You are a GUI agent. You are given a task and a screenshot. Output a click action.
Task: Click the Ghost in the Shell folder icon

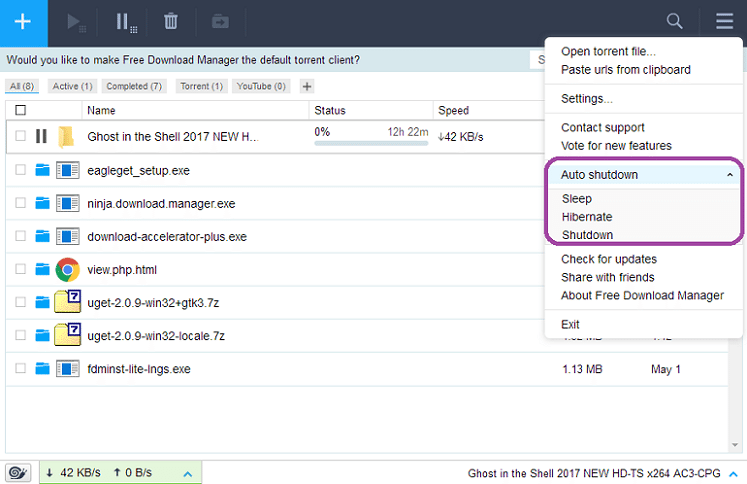tap(66, 137)
